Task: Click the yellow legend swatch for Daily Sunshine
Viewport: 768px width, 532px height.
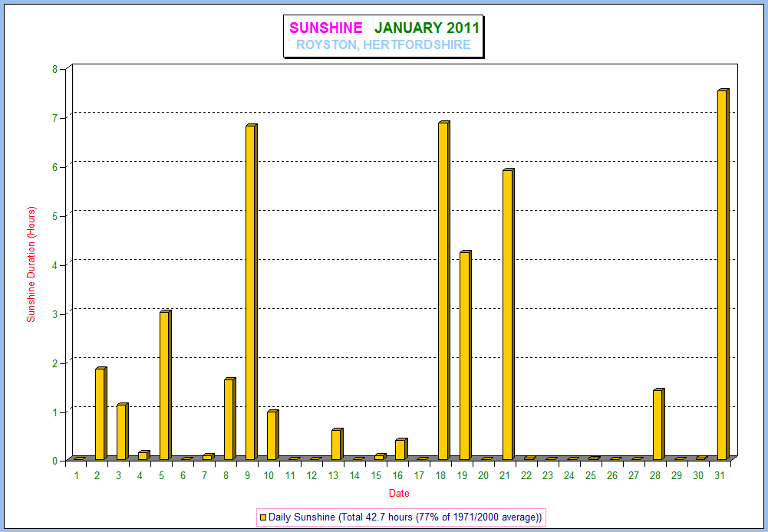Action: coord(263,517)
